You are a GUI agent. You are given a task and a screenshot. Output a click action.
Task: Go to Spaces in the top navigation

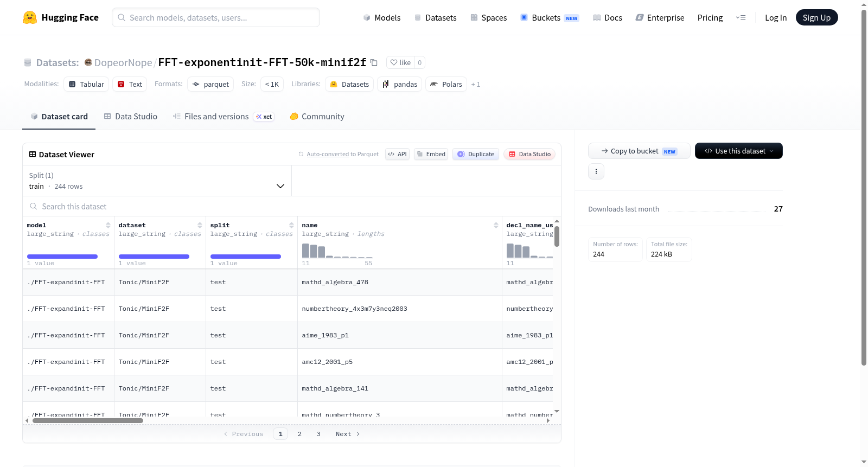pos(488,17)
